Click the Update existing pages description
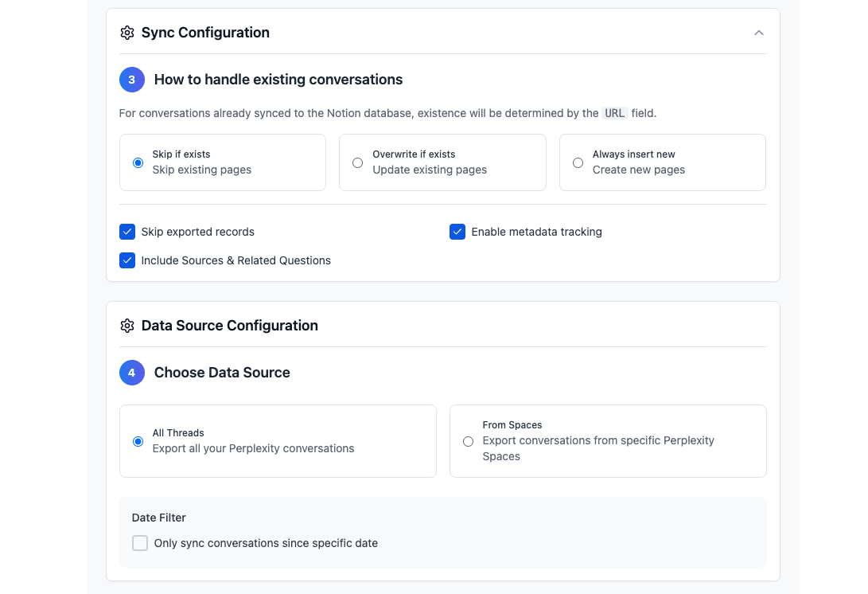The image size is (868, 594). 430,170
